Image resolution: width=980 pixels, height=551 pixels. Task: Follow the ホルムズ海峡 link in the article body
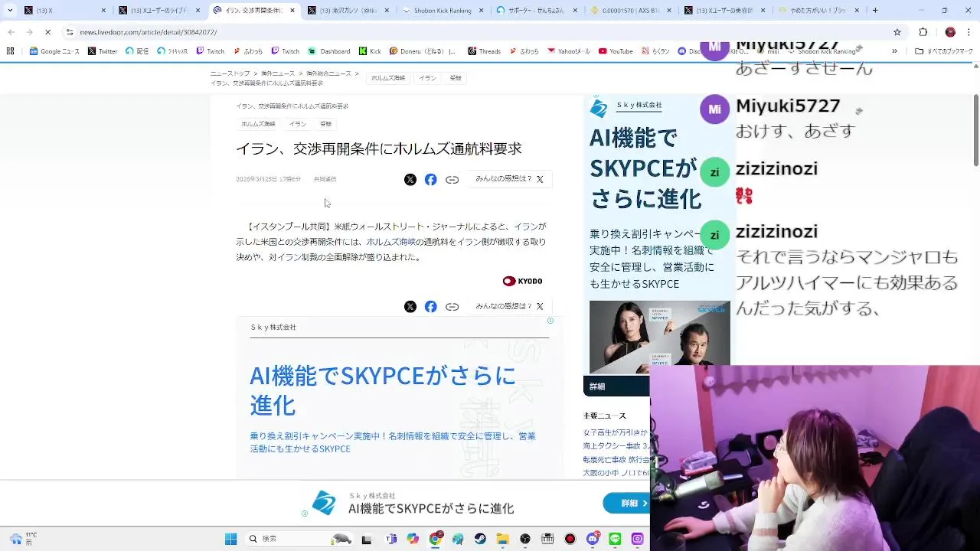(390, 242)
